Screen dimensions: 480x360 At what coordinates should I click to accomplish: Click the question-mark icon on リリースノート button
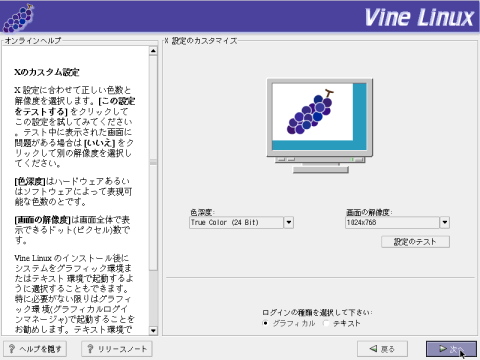[x=90, y=349]
